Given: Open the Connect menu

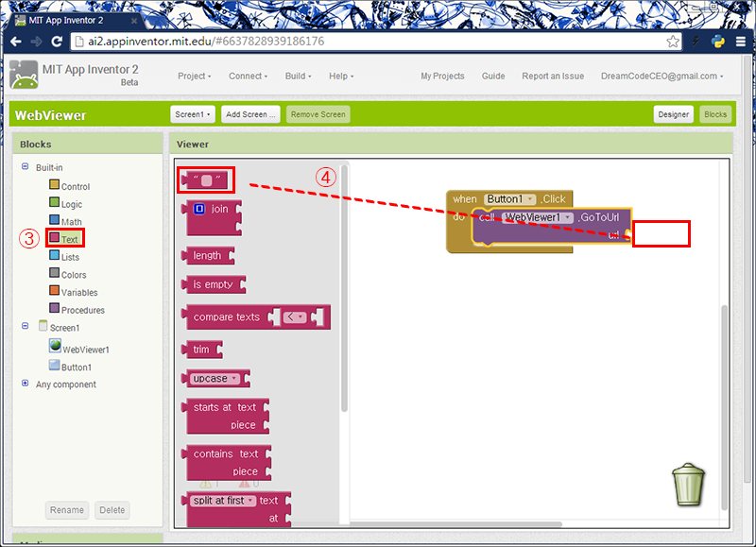Looking at the screenshot, I should point(248,77).
